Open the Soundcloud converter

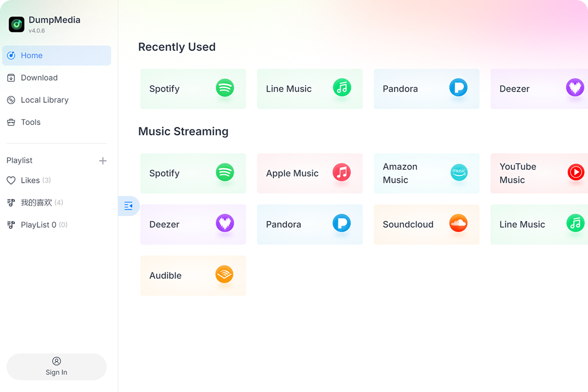(426, 224)
